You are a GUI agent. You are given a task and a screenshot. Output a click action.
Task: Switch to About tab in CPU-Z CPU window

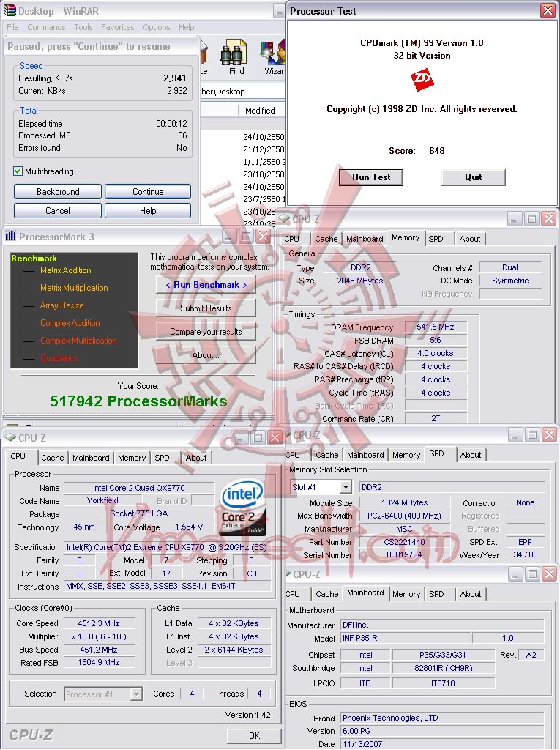(x=196, y=458)
